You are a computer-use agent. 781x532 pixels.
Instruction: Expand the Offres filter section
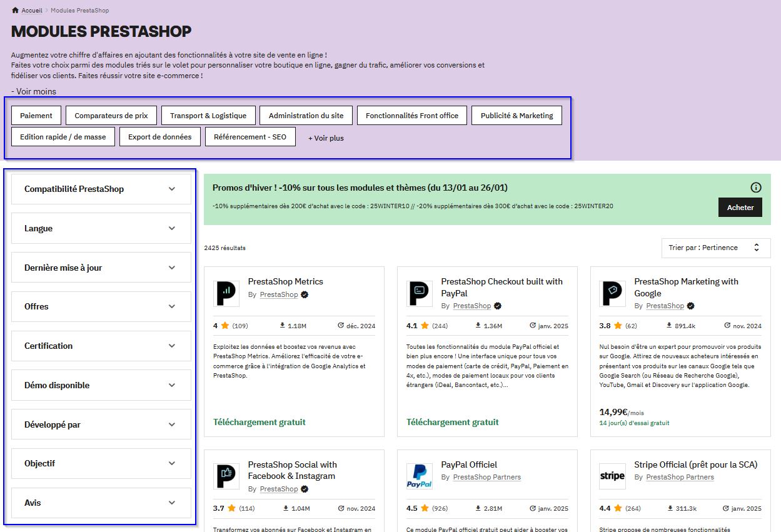point(101,306)
